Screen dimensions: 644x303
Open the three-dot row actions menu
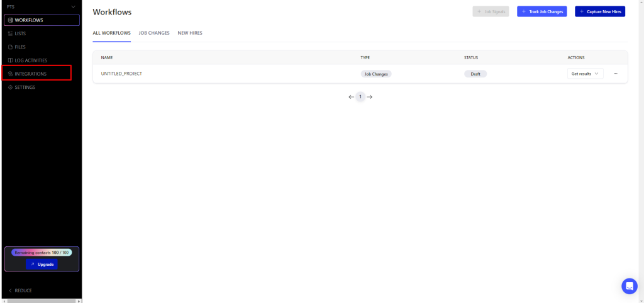[616, 74]
